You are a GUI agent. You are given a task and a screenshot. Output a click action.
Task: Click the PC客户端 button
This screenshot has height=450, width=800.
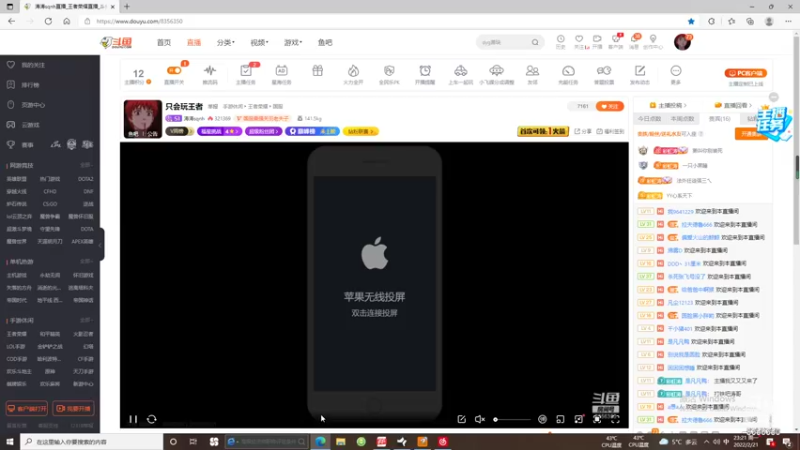pyautogui.click(x=745, y=73)
